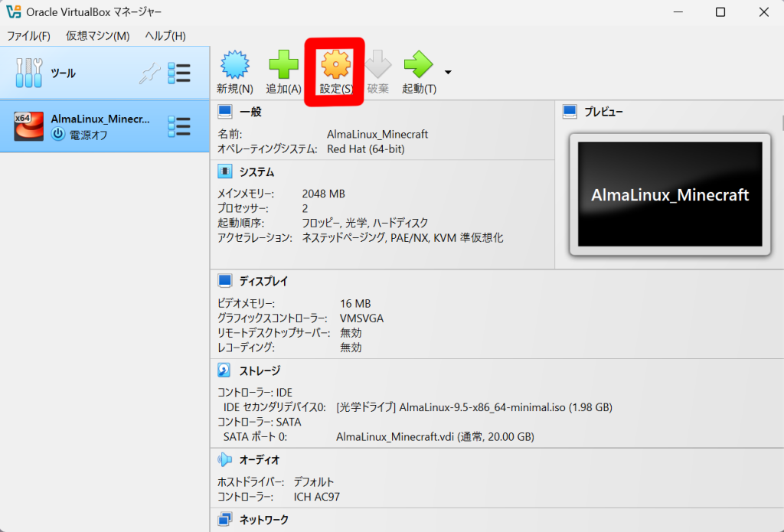Click the システム section header
This screenshot has height=532, width=784.
(x=256, y=172)
